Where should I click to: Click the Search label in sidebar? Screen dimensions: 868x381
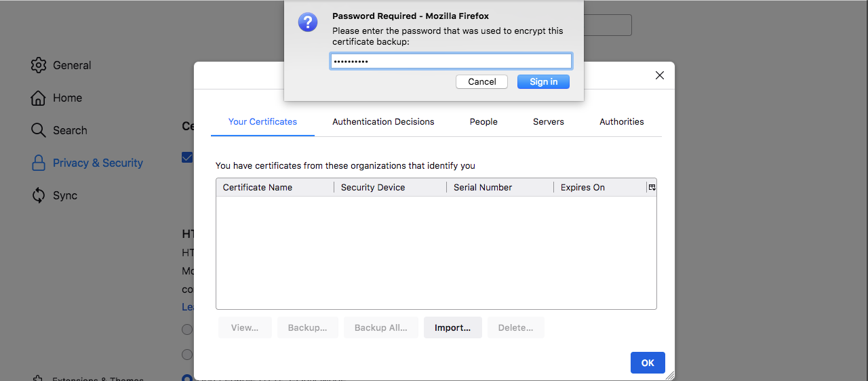[x=70, y=130]
